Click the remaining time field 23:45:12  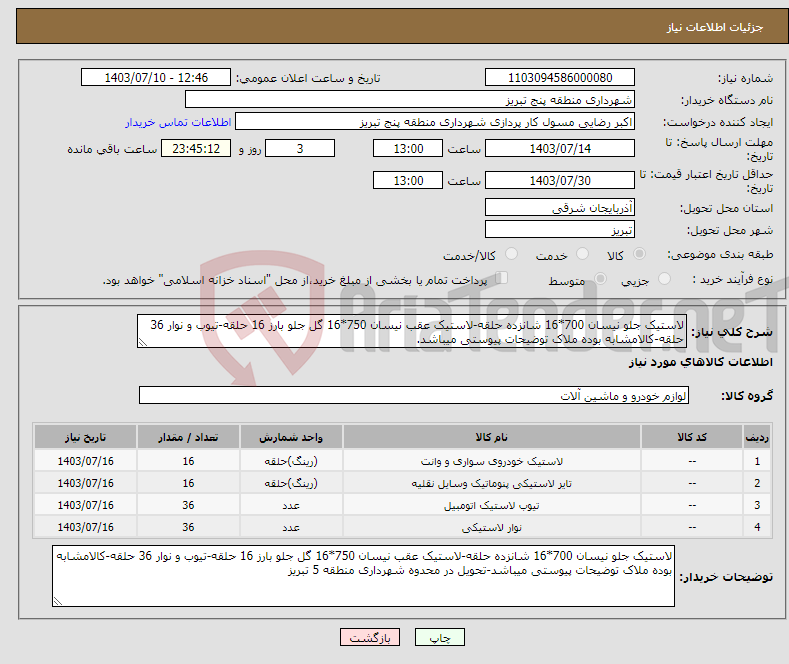(196, 148)
